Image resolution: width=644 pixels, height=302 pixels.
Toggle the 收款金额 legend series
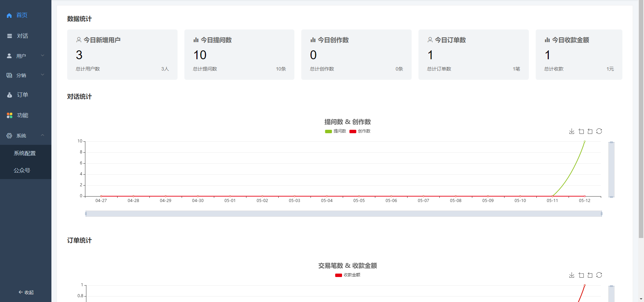(x=348, y=275)
